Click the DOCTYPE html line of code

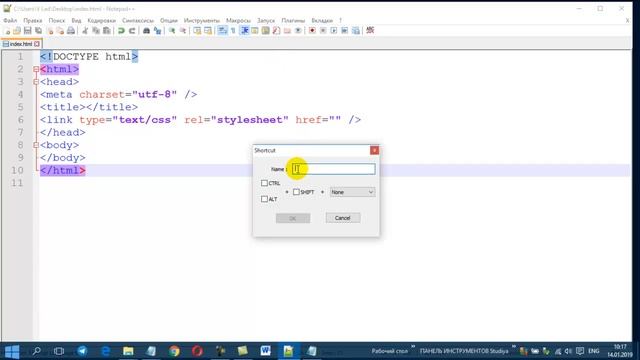coord(89,57)
